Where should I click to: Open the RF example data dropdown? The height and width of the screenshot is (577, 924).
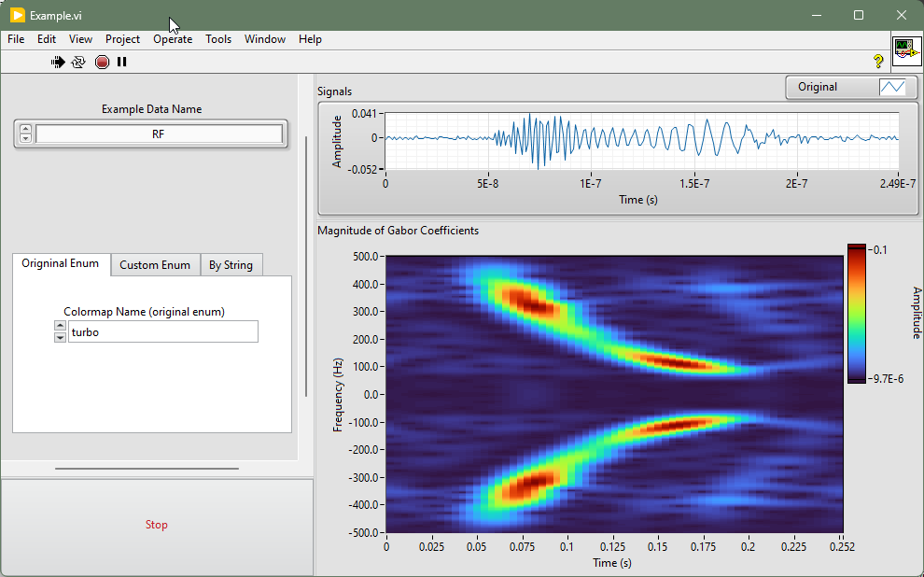(158, 134)
